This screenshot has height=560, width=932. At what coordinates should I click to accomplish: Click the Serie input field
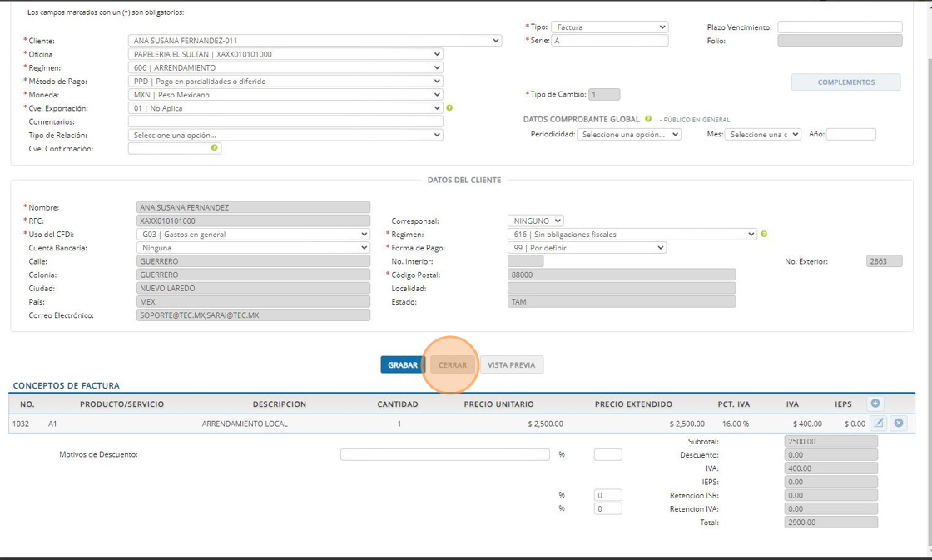point(610,41)
